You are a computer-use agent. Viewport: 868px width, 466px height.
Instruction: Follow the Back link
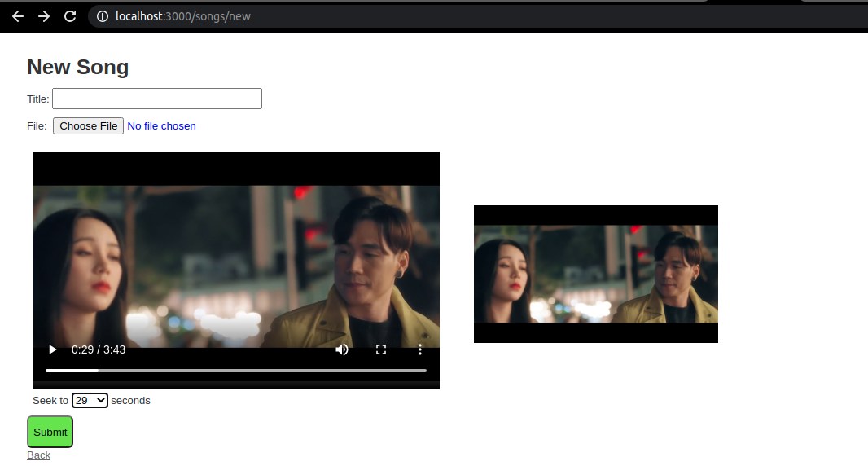39,455
